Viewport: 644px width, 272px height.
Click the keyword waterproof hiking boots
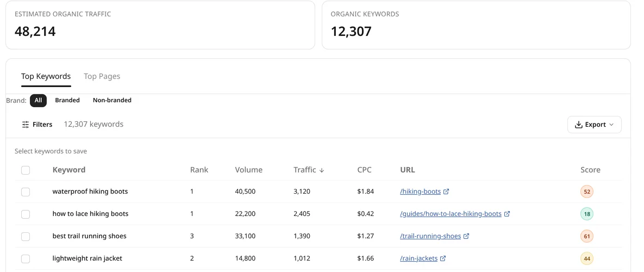(x=90, y=191)
